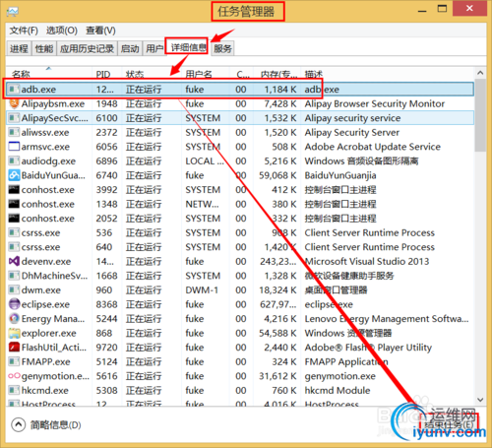The image size is (492, 448).
Task: Click the explorer.exe folder icon
Action: pos(14,333)
